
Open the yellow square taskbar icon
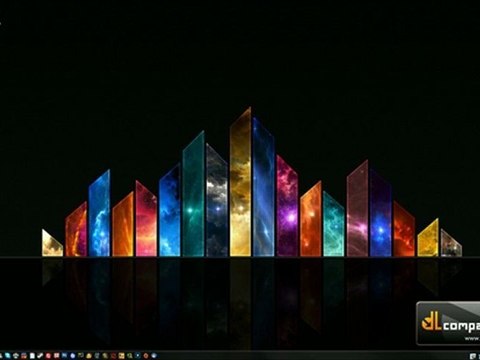[121, 356]
